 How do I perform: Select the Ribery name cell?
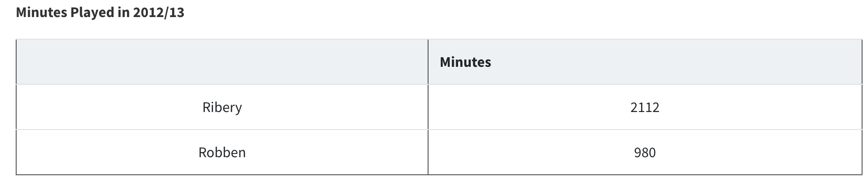coord(222,107)
